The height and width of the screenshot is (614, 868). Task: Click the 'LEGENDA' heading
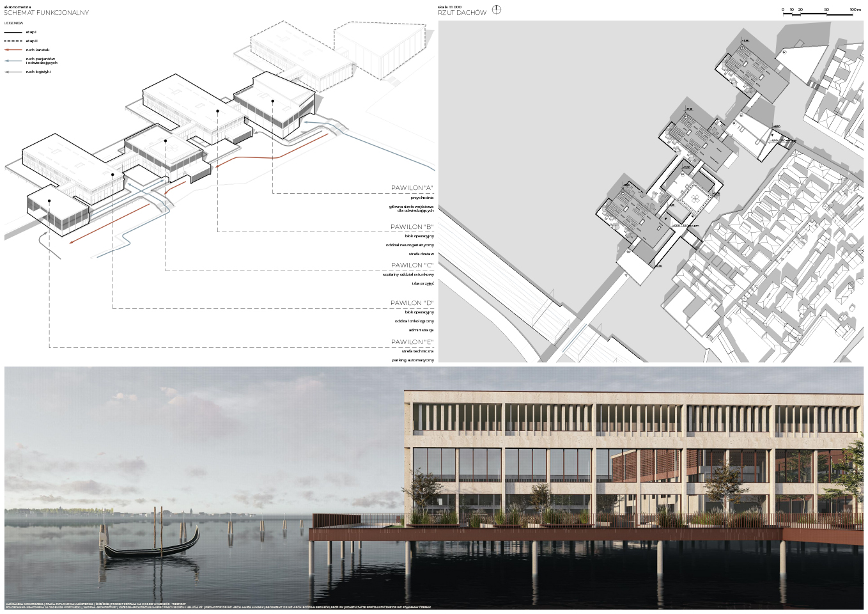coord(13,23)
